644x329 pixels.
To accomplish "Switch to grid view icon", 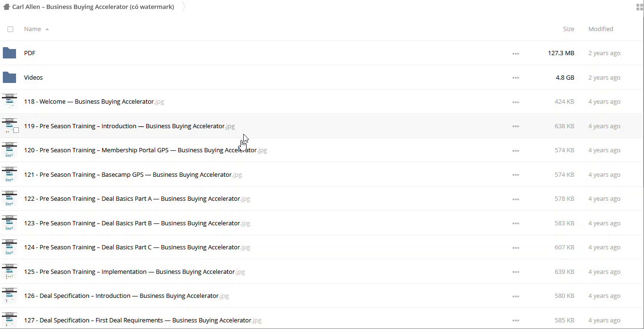I will pyautogui.click(x=640, y=7).
